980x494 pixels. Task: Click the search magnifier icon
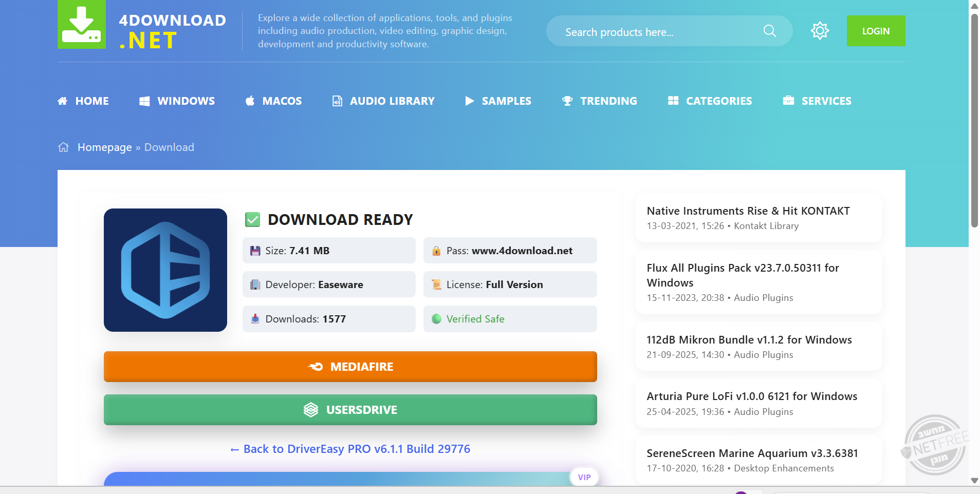769,31
